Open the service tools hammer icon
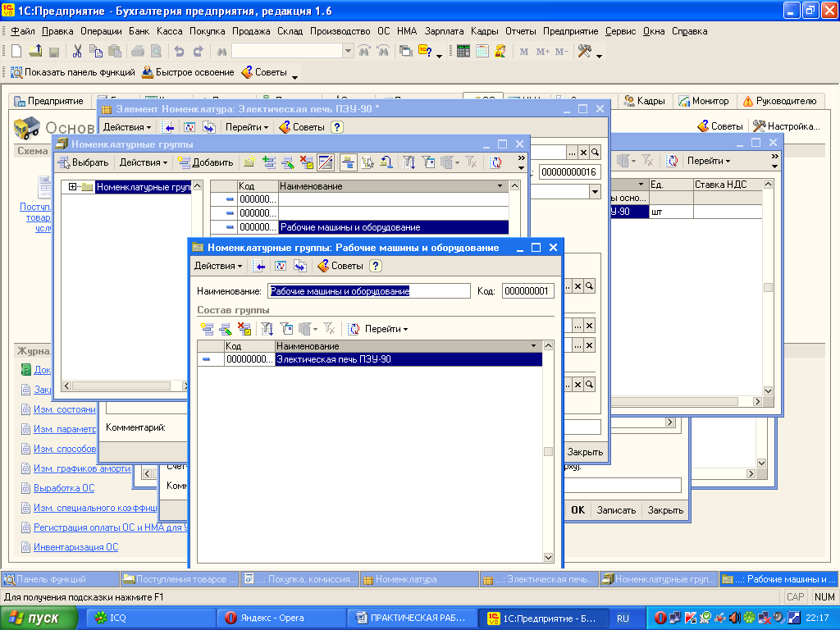 coord(584,51)
